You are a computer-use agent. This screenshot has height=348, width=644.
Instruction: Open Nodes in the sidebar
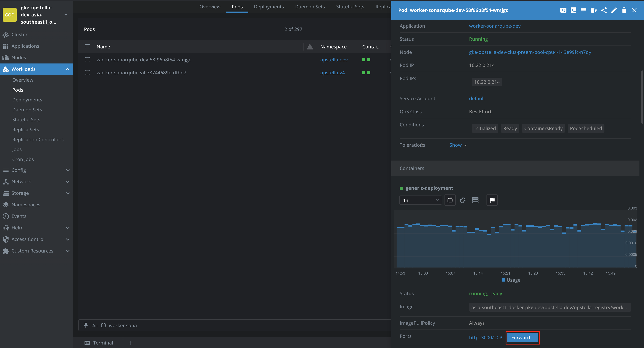pos(36,58)
